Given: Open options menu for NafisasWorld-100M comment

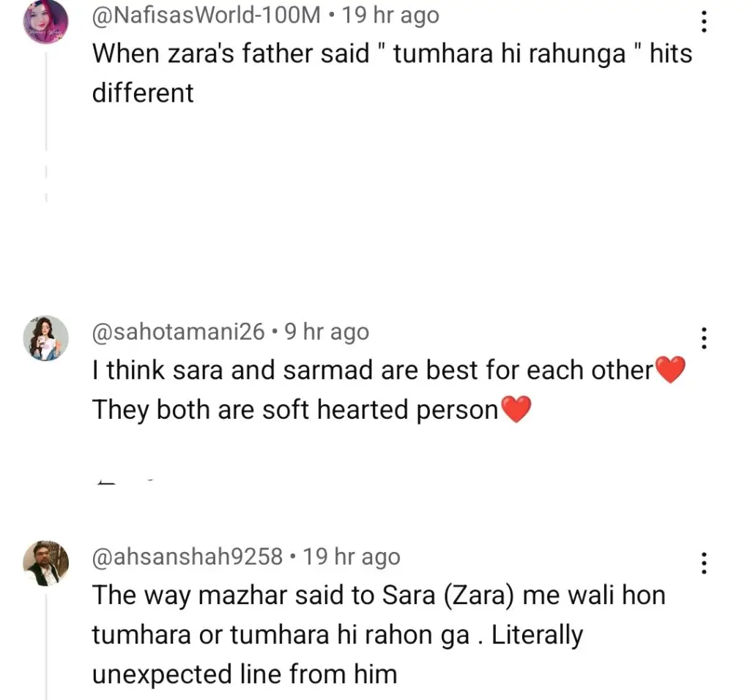Looking at the screenshot, I should pos(704,22).
